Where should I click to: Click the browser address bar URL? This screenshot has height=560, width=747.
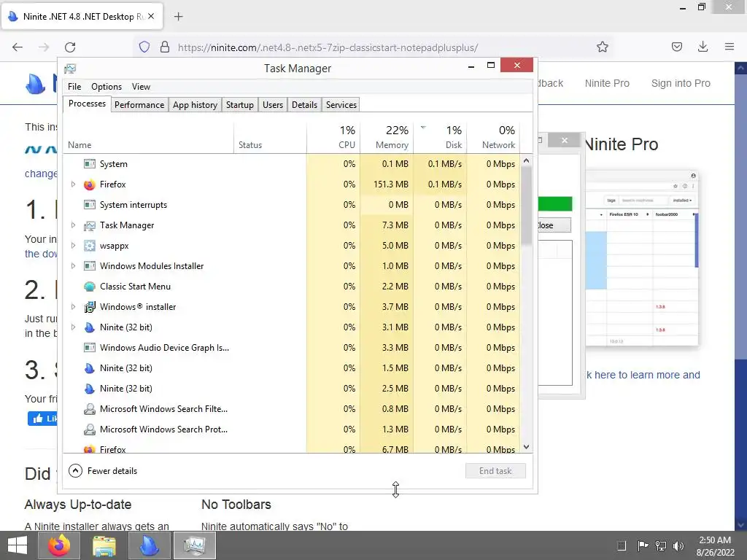328,47
